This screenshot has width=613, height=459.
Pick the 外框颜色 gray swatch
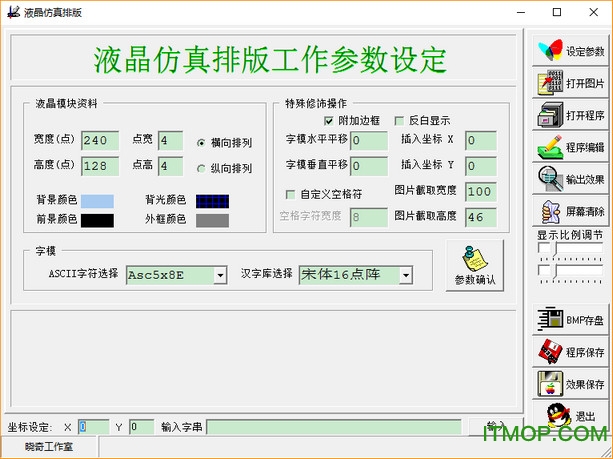(212, 220)
